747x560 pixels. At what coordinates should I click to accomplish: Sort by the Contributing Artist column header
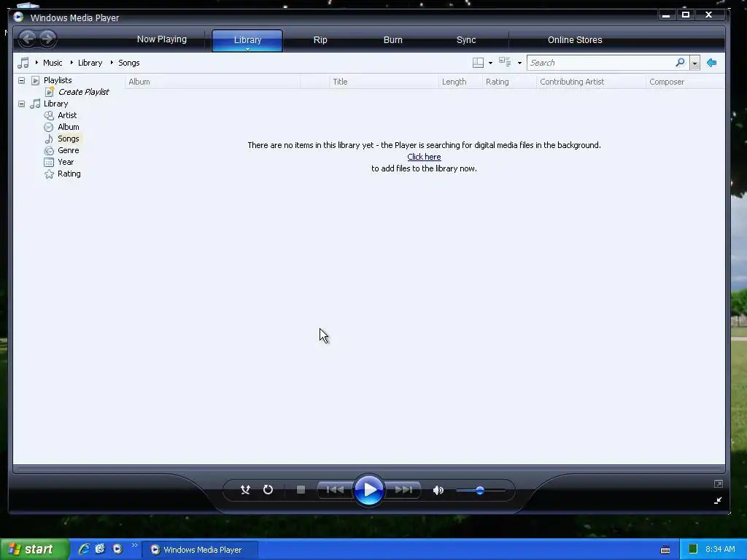[591, 82]
